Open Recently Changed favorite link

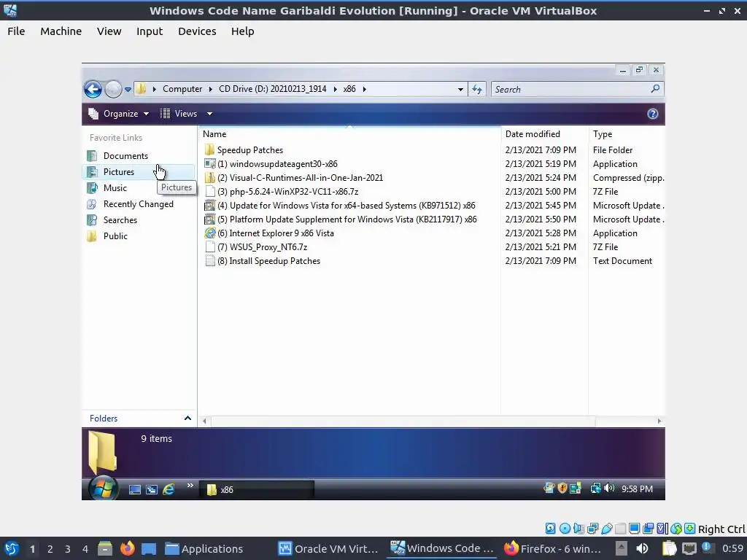[138, 204]
